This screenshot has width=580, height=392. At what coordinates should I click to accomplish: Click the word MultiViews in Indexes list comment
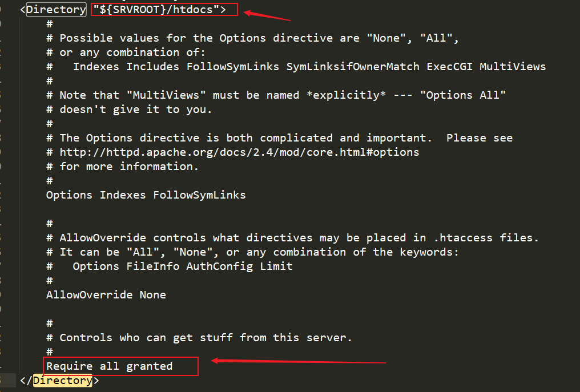click(513, 67)
